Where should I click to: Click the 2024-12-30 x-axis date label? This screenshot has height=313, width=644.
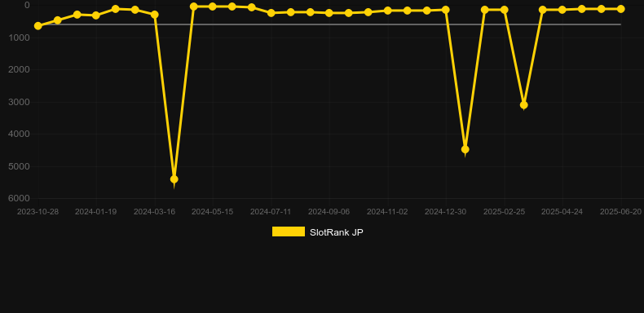(x=445, y=212)
